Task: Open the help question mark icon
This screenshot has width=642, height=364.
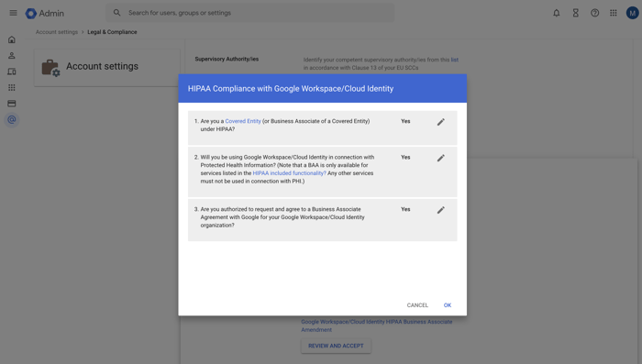Action: pyautogui.click(x=594, y=13)
